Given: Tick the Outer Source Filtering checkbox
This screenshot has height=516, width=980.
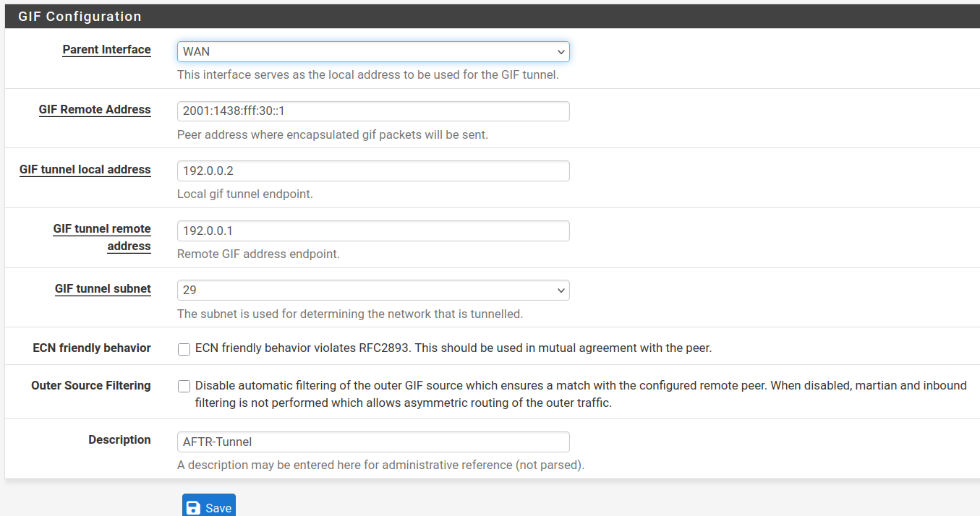Looking at the screenshot, I should (x=184, y=387).
